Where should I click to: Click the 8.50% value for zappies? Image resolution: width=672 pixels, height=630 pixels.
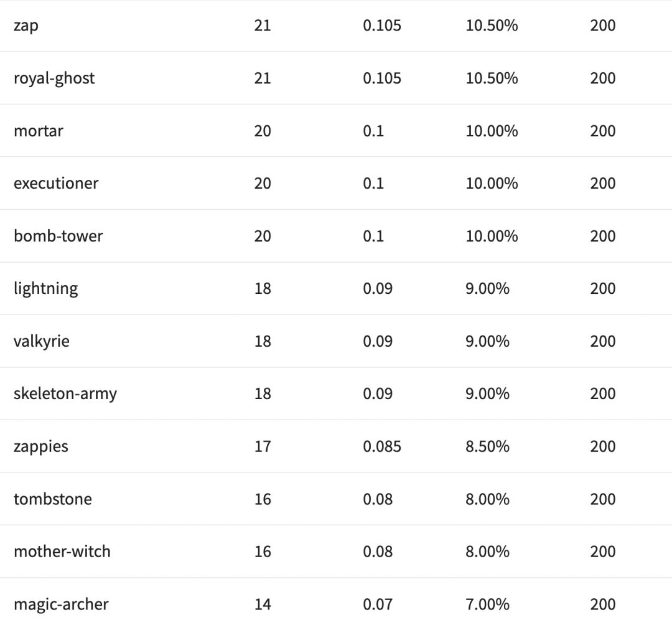pyautogui.click(x=487, y=446)
